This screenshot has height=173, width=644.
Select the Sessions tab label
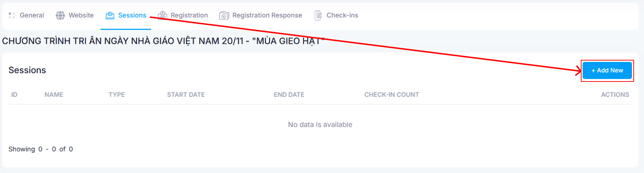tap(132, 15)
